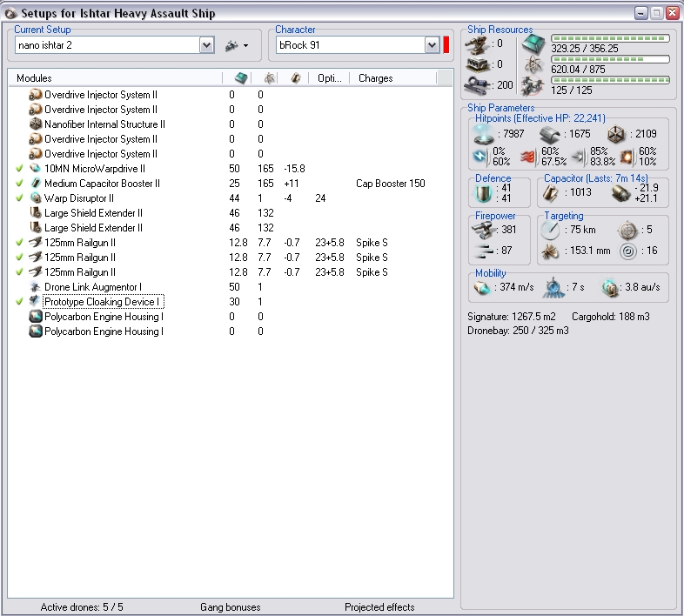The image size is (684, 616).
Task: Minimize the Setups for Ishtar window
Action: tap(640, 13)
